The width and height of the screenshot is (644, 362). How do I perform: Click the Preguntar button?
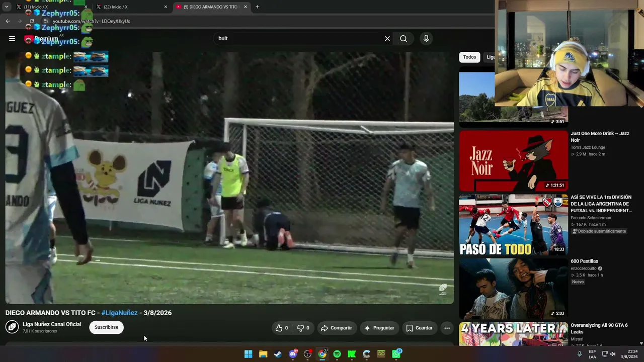pyautogui.click(x=379, y=328)
